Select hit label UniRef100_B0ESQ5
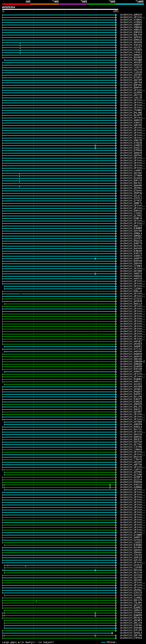 coord(131,369)
